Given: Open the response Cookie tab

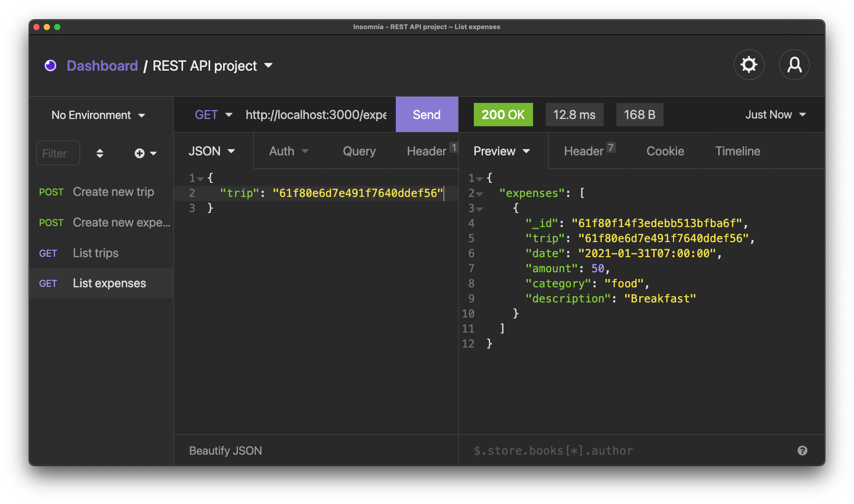Looking at the screenshot, I should 665,151.
